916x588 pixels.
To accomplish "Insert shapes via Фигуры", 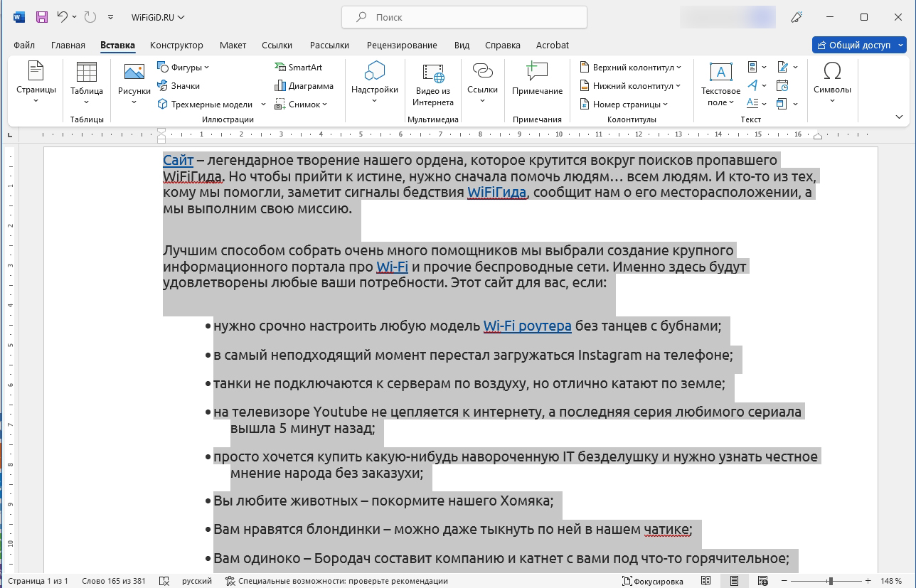I will (x=183, y=68).
